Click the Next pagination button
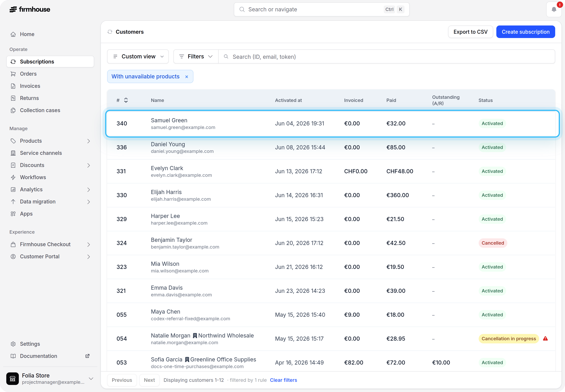 (149, 380)
